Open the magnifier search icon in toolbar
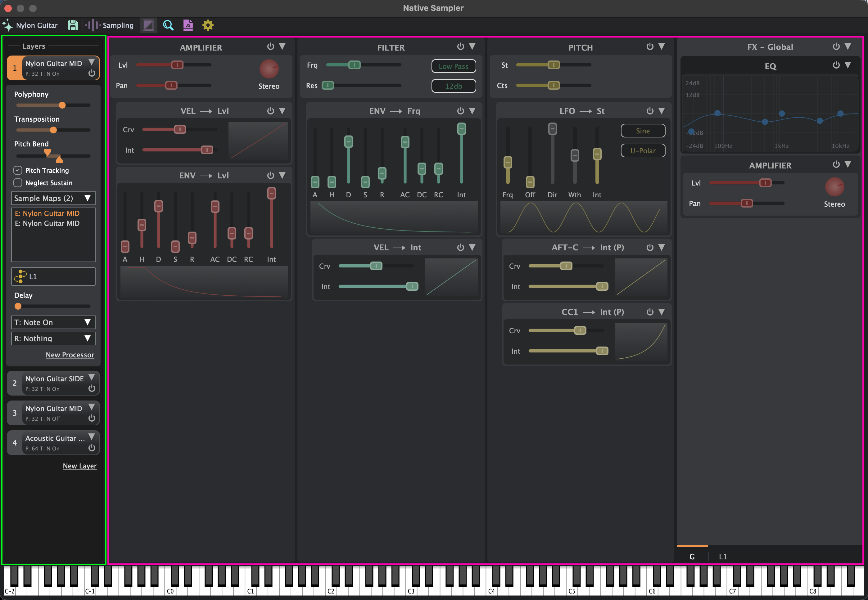The image size is (868, 600). 168,25
